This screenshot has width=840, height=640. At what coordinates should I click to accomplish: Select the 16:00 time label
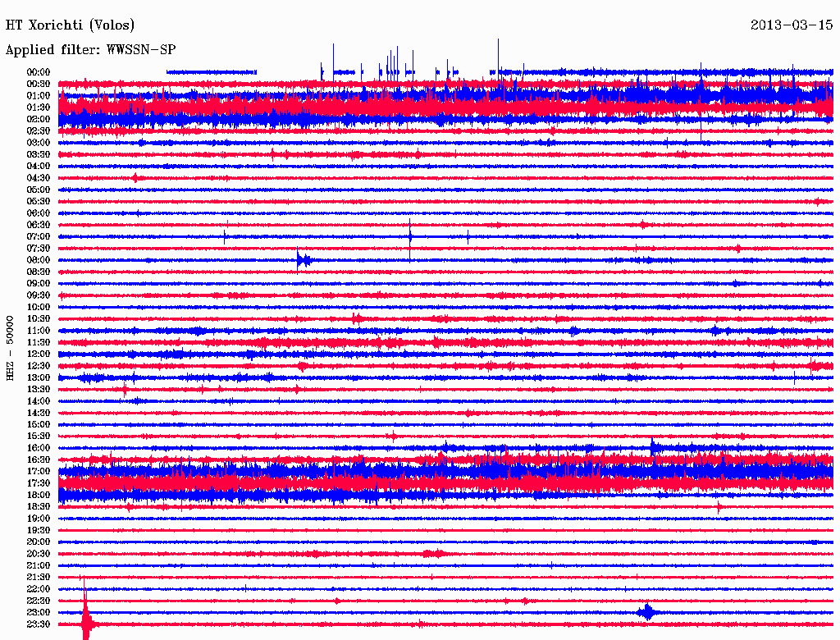[x=39, y=448]
